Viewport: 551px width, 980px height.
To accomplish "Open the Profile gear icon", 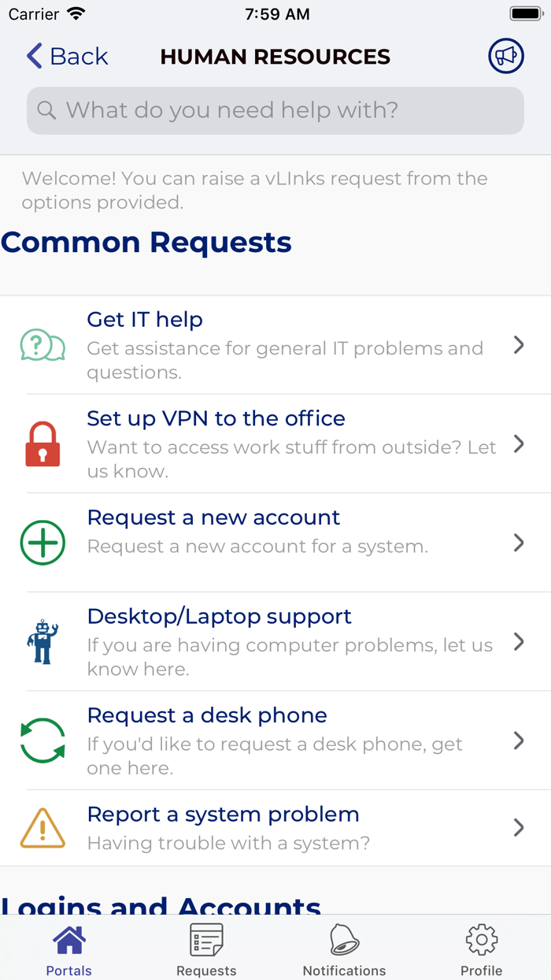I will 481,940.
